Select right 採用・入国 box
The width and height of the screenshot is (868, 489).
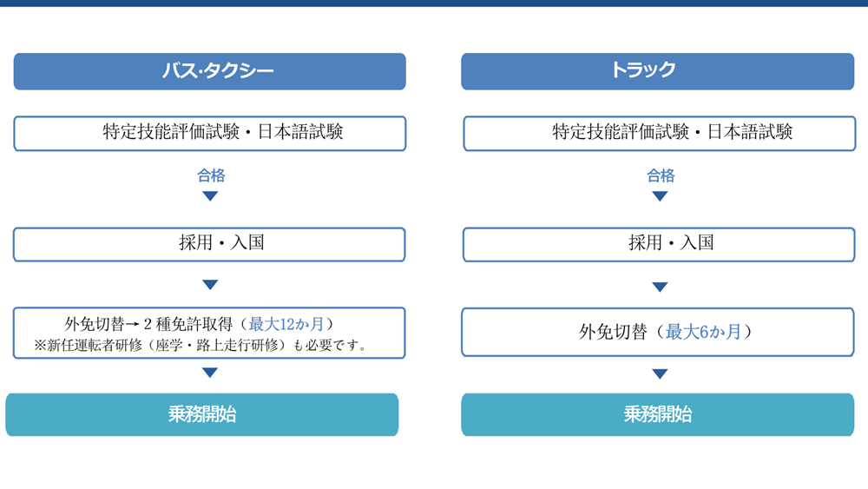pos(659,244)
